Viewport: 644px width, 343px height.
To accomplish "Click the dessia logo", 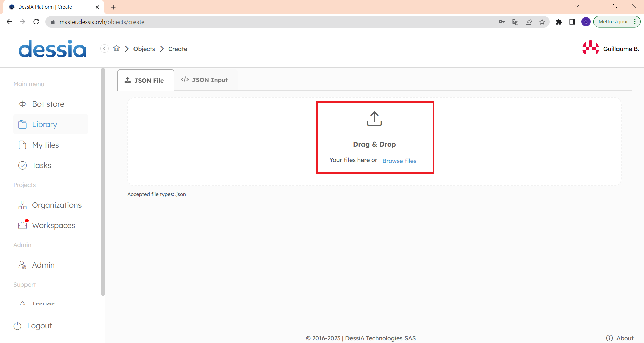I will point(52,49).
